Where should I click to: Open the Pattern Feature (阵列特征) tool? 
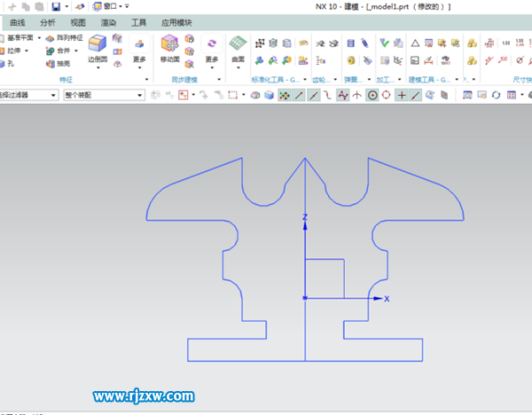[x=65, y=38]
